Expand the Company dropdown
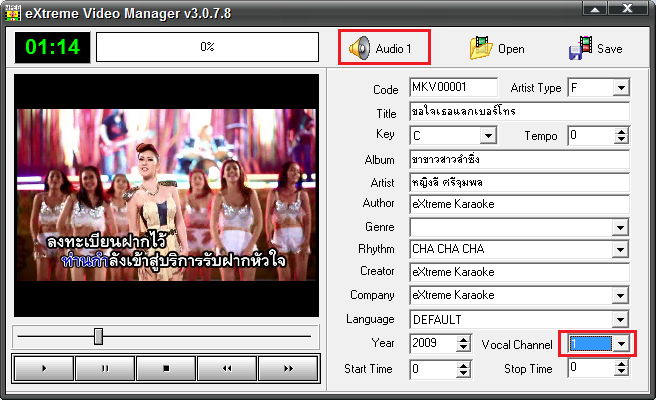 620,295
